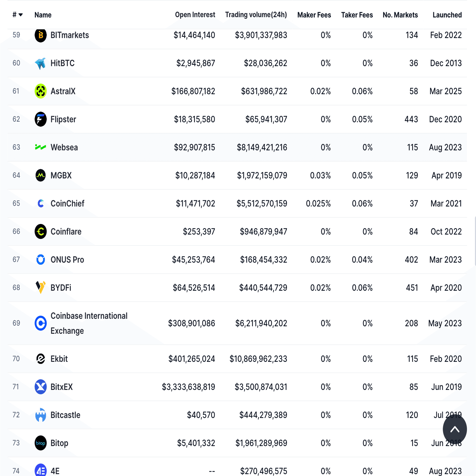Viewport: 476px width, 476px height.
Task: Click the HitBTC logo icon
Action: pyautogui.click(x=41, y=63)
